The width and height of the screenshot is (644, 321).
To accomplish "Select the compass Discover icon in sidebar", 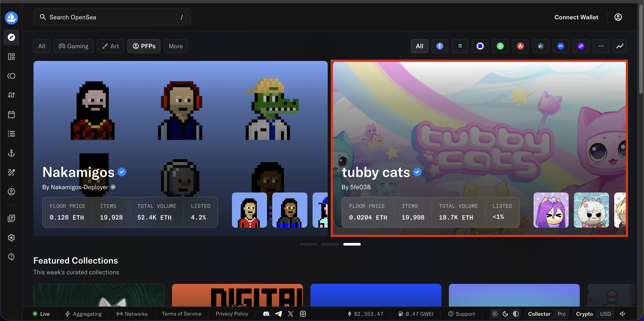I will click(11, 37).
